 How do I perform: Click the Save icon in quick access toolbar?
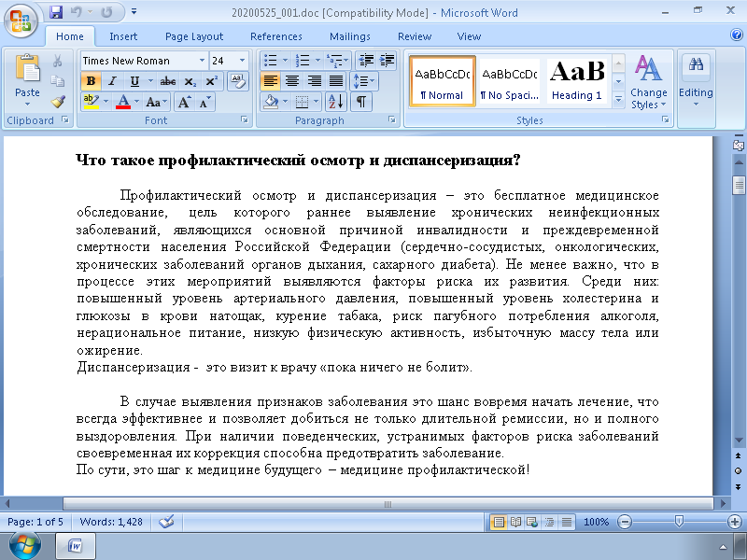[56, 13]
